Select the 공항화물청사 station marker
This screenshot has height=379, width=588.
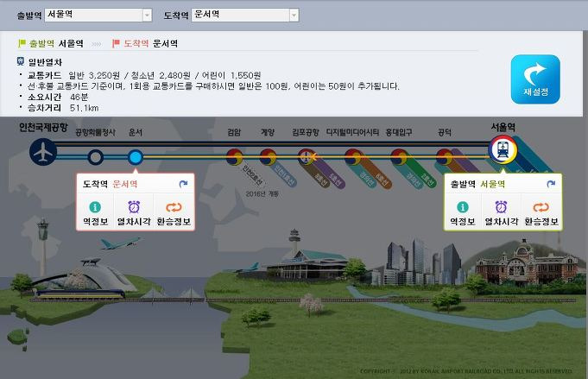[x=96, y=157]
